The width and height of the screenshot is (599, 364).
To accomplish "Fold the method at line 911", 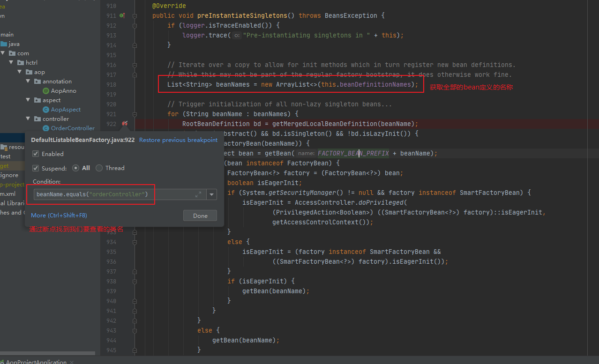I will 135,15.
